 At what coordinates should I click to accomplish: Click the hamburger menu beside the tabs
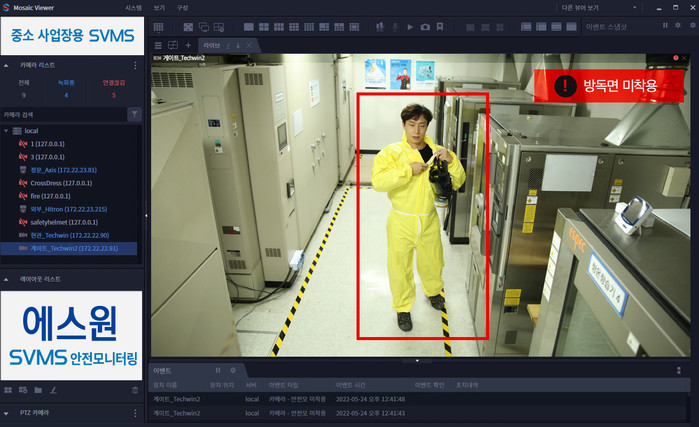point(157,46)
